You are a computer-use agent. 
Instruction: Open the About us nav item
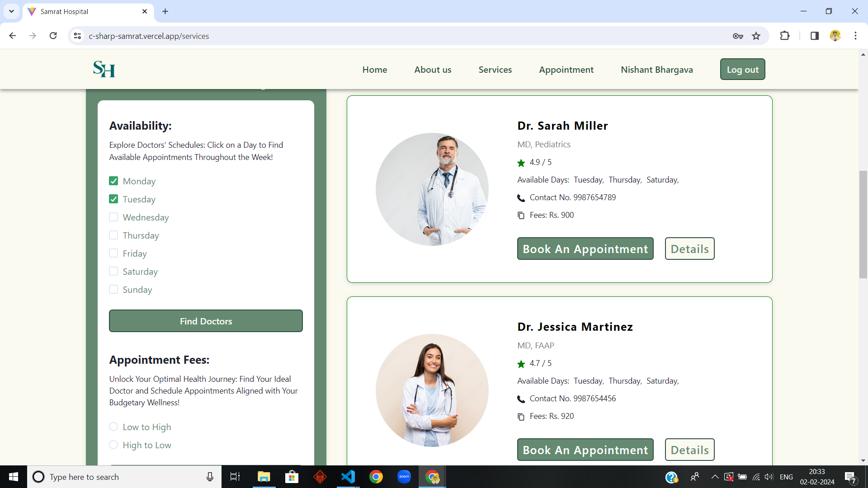pyautogui.click(x=433, y=70)
